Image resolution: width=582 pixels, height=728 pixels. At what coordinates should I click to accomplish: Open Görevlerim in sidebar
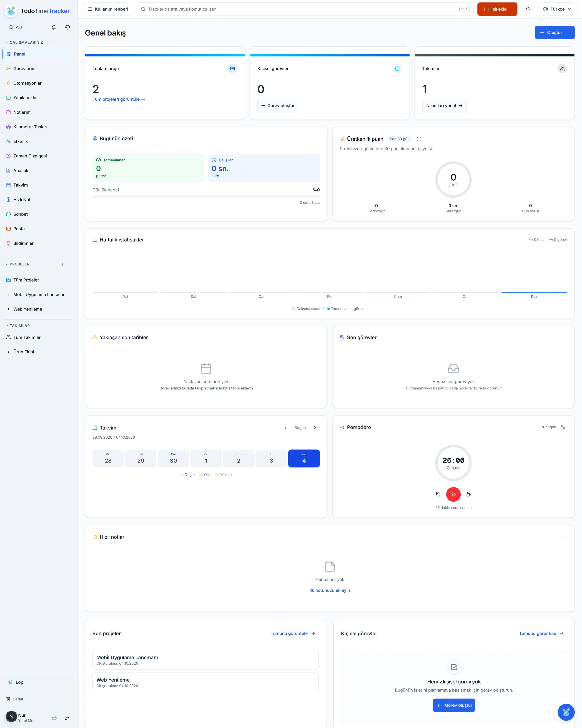pos(37,69)
